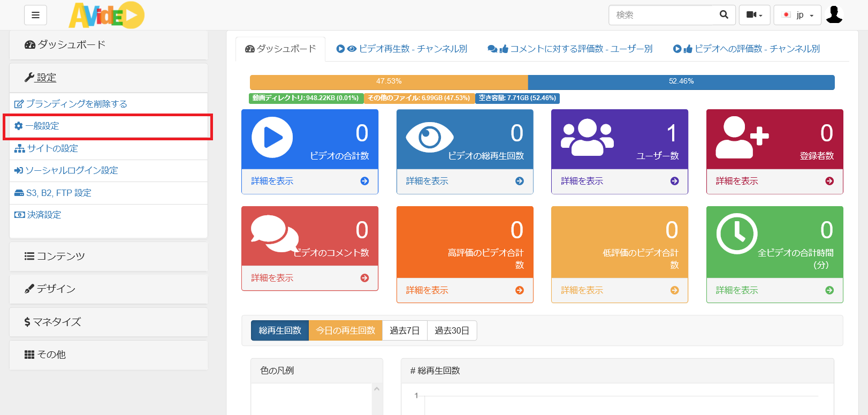Select the 総再生回数 chart filter
This screenshot has width=868, height=415.
280,330
